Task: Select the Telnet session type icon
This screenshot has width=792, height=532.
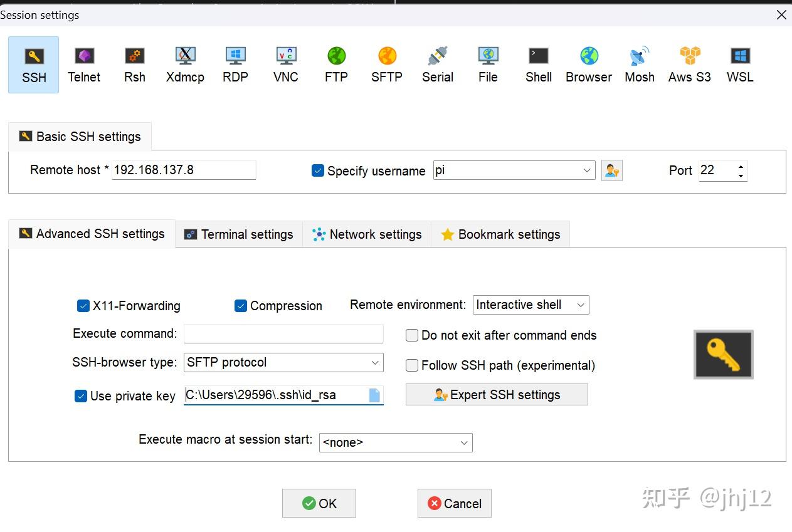Action: point(84,65)
